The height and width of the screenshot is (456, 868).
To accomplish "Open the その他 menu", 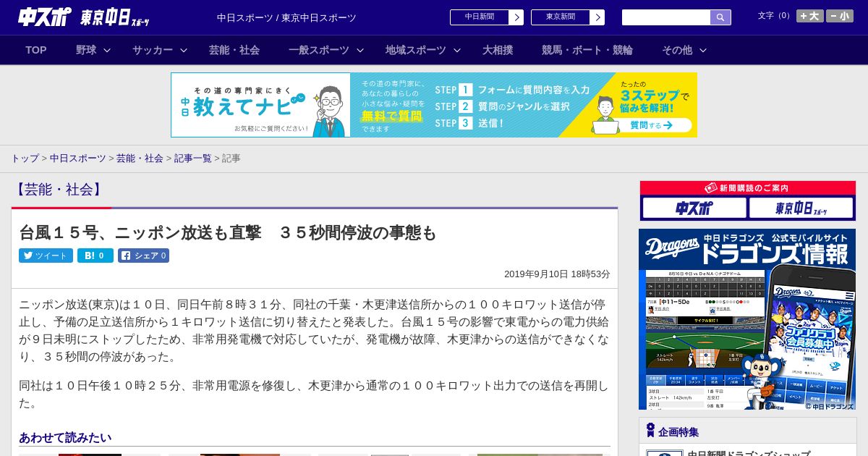I will [x=677, y=50].
